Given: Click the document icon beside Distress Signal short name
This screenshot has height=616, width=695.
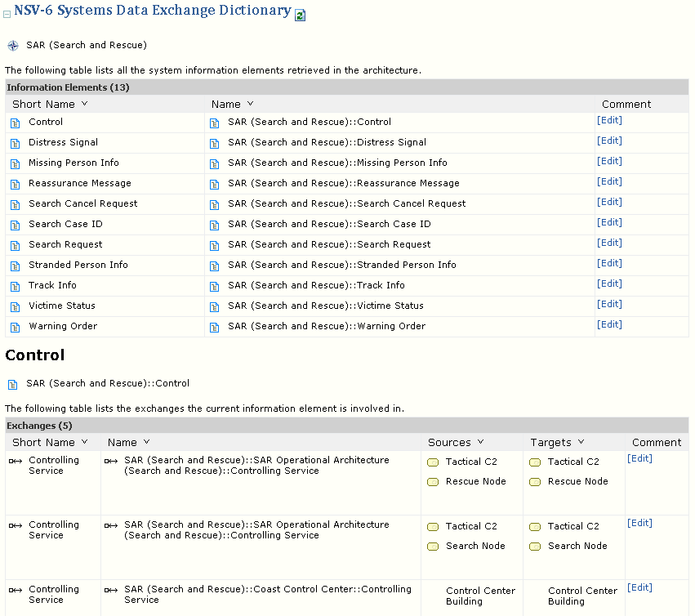Looking at the screenshot, I should coord(15,143).
